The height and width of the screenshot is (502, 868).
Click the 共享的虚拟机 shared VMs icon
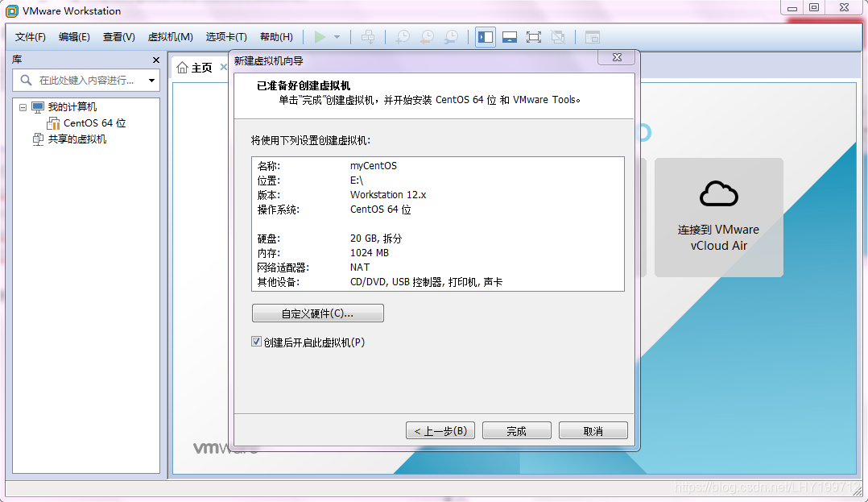tap(38, 139)
